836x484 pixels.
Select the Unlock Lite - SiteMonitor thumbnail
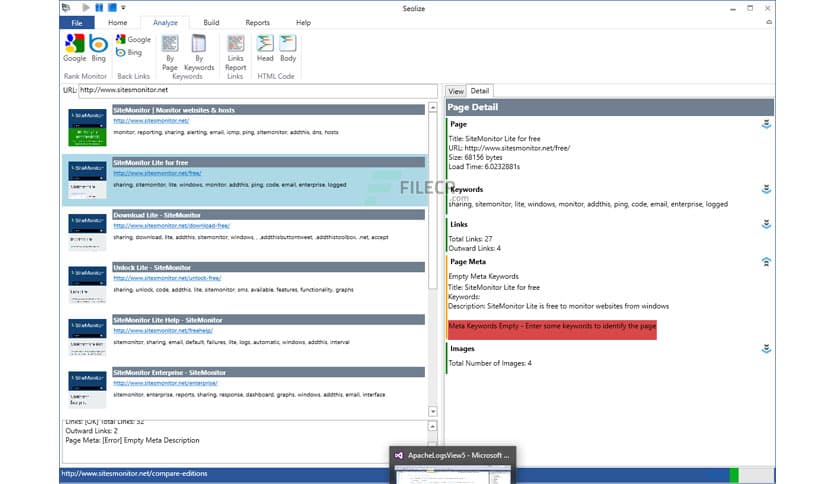click(88, 286)
